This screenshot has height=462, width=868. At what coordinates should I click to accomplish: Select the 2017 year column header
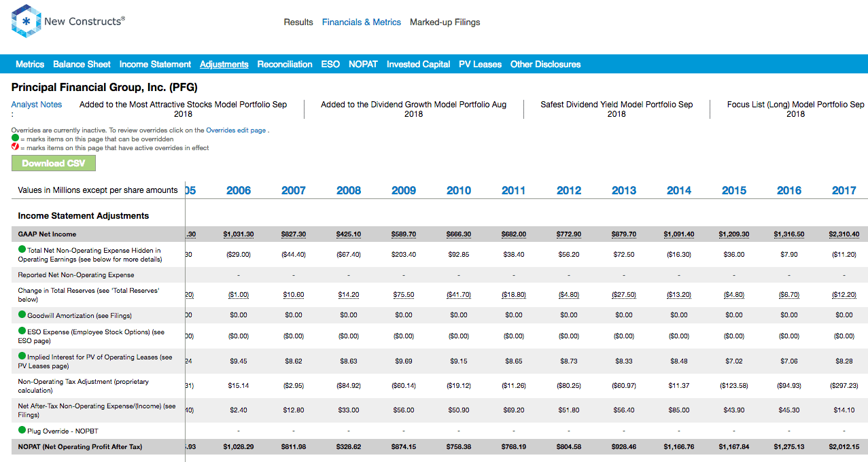point(844,191)
